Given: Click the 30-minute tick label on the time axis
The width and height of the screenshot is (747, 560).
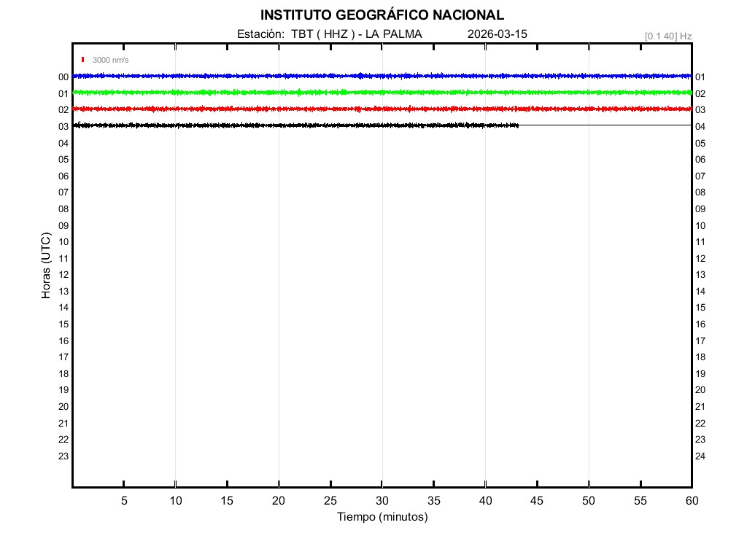Looking at the screenshot, I should tap(382, 500).
